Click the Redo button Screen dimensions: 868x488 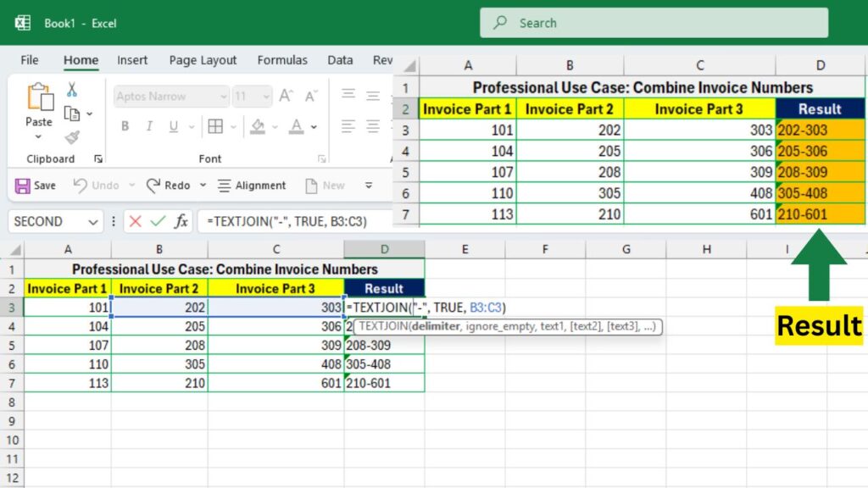pyautogui.click(x=169, y=186)
